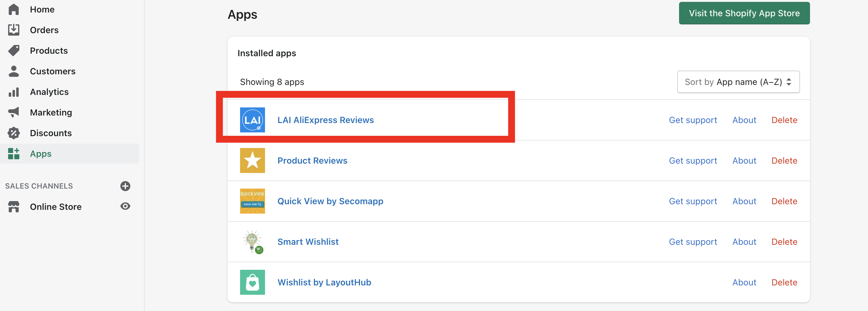Delete Wishlist by LayoutHub app
Viewport: 868px width, 311px height.
tap(784, 282)
